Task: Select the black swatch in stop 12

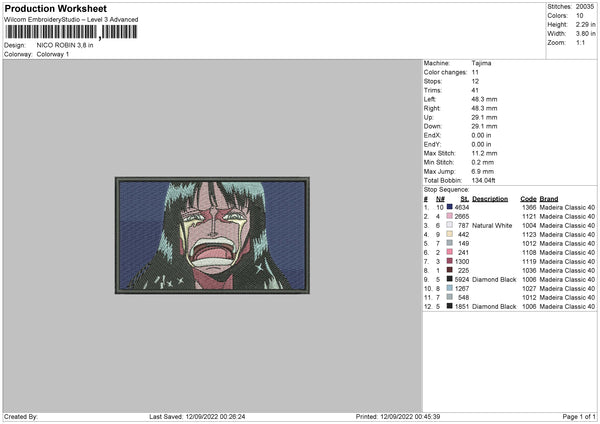Action: (450, 306)
